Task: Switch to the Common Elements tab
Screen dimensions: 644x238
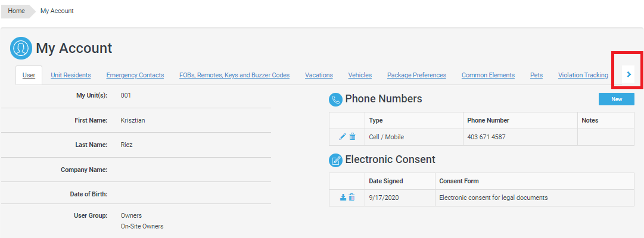Action: [x=488, y=75]
